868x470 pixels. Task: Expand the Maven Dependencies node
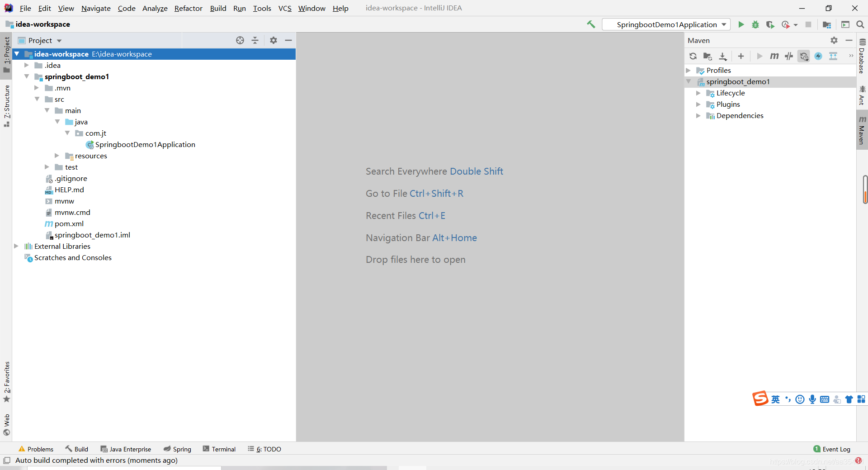(x=698, y=115)
